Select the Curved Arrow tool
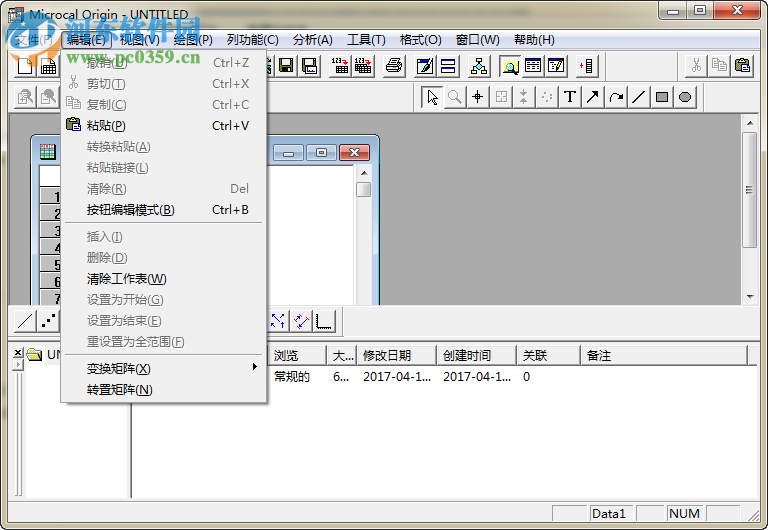 click(x=616, y=97)
